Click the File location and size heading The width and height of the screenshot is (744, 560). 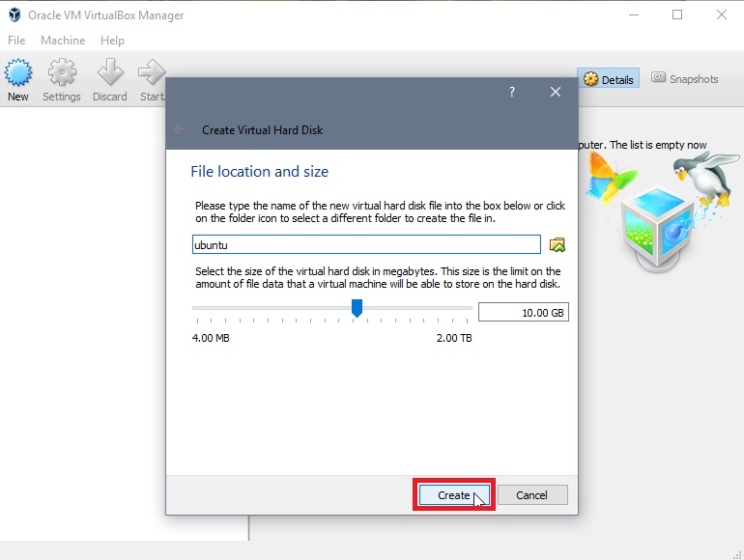click(x=260, y=172)
